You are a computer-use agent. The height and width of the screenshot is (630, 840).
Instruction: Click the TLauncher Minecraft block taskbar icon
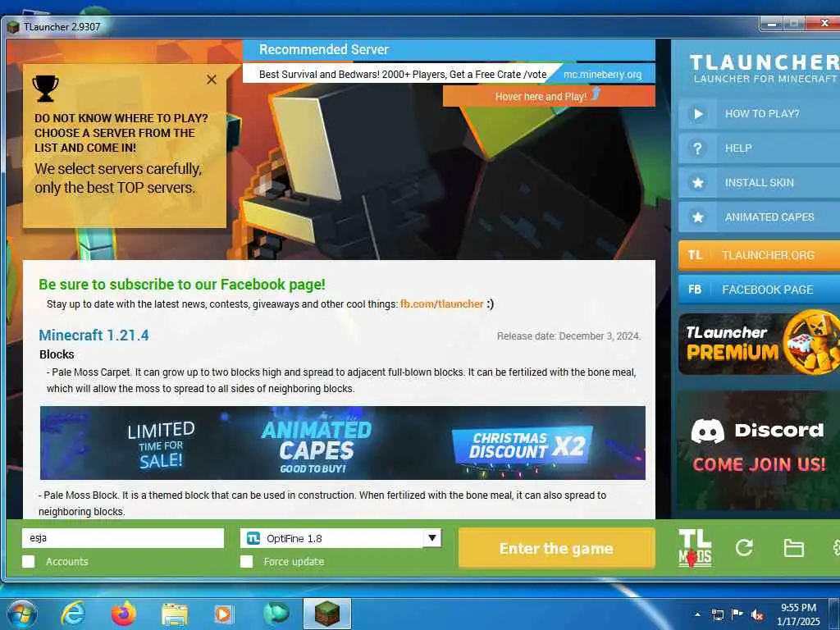327,614
